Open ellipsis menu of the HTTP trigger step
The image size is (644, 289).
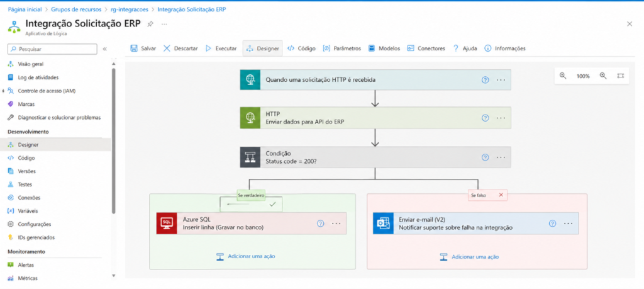[x=501, y=80]
